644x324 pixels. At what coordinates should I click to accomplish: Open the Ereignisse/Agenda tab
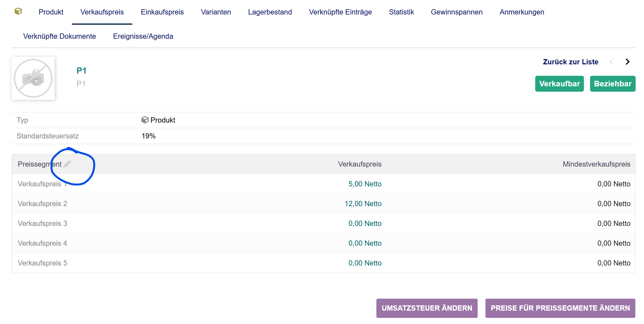click(143, 36)
